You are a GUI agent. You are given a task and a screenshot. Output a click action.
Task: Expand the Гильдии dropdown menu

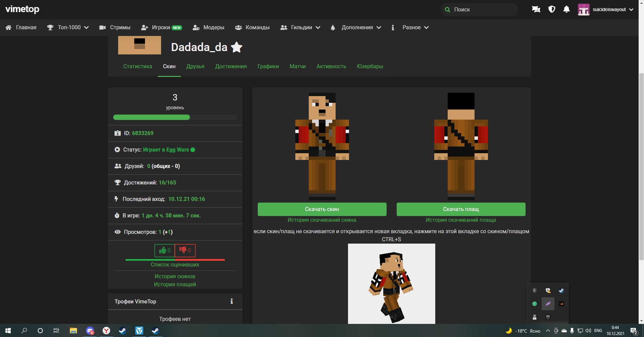[300, 28]
